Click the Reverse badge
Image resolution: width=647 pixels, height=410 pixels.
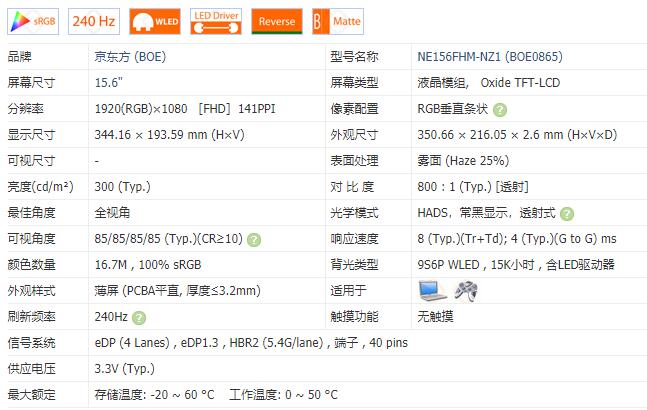click(x=277, y=21)
